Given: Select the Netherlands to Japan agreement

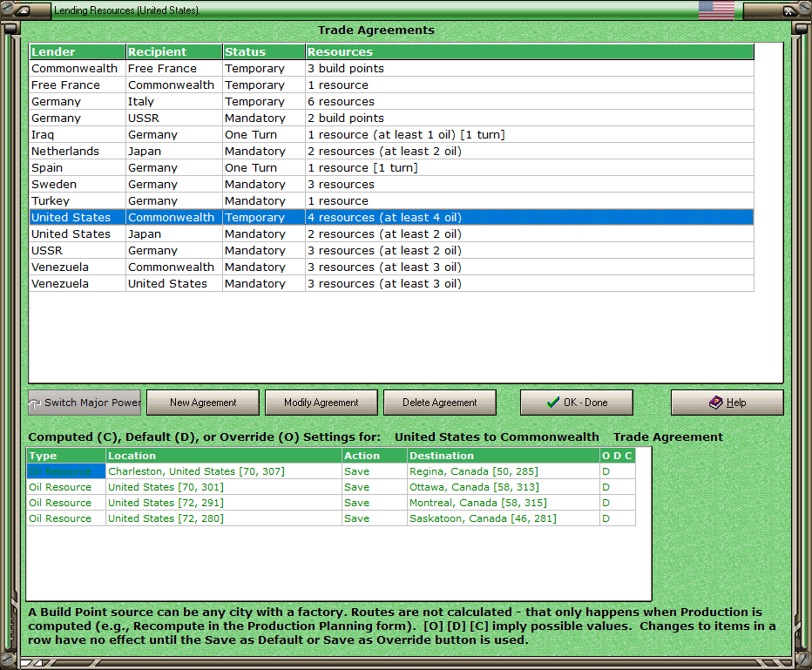Looking at the screenshot, I should tap(391, 152).
